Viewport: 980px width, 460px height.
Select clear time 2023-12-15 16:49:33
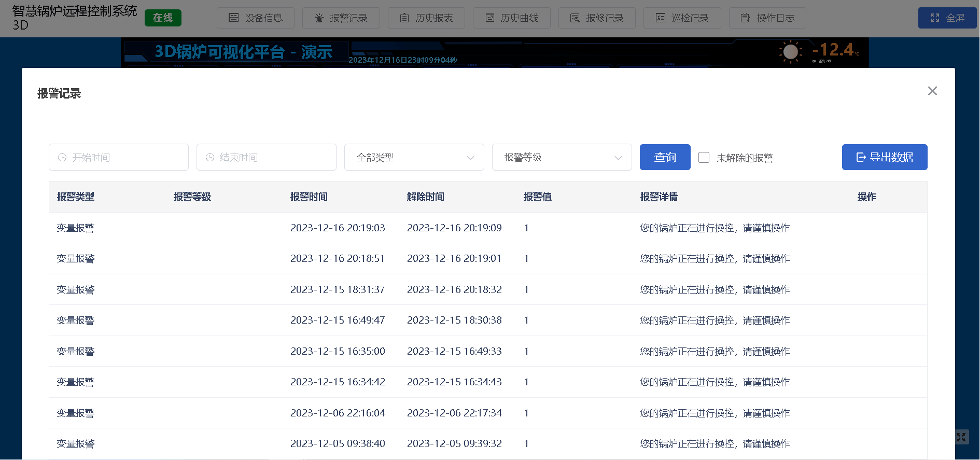tap(454, 352)
